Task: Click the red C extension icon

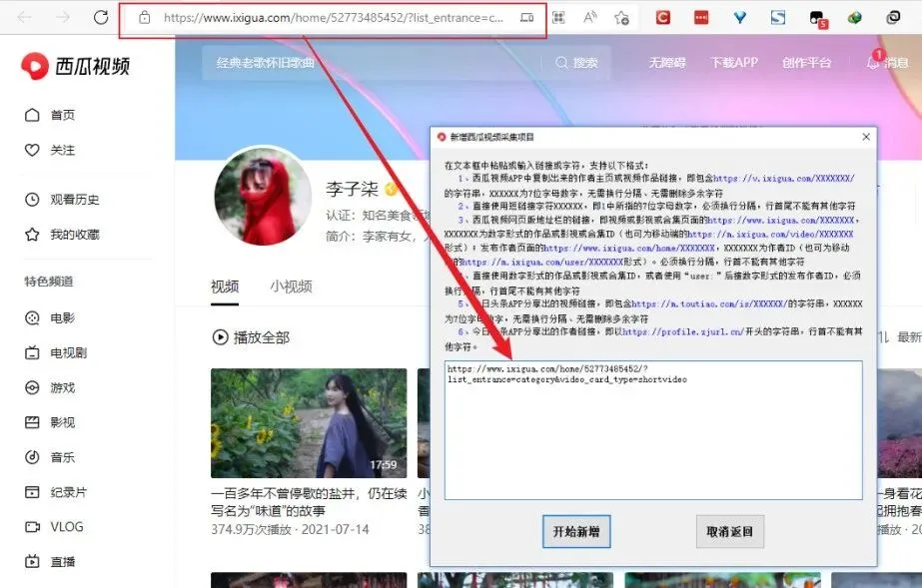Action: (663, 18)
